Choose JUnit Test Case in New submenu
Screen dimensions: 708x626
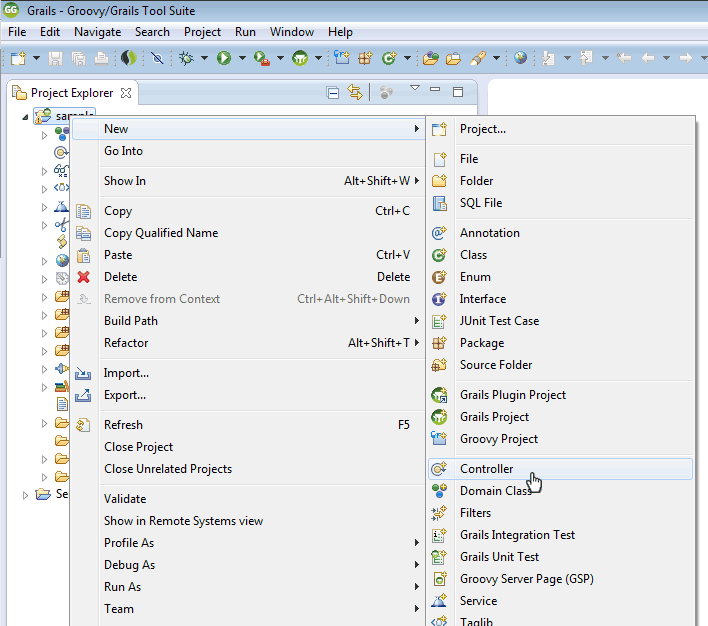pyautogui.click(x=560, y=321)
